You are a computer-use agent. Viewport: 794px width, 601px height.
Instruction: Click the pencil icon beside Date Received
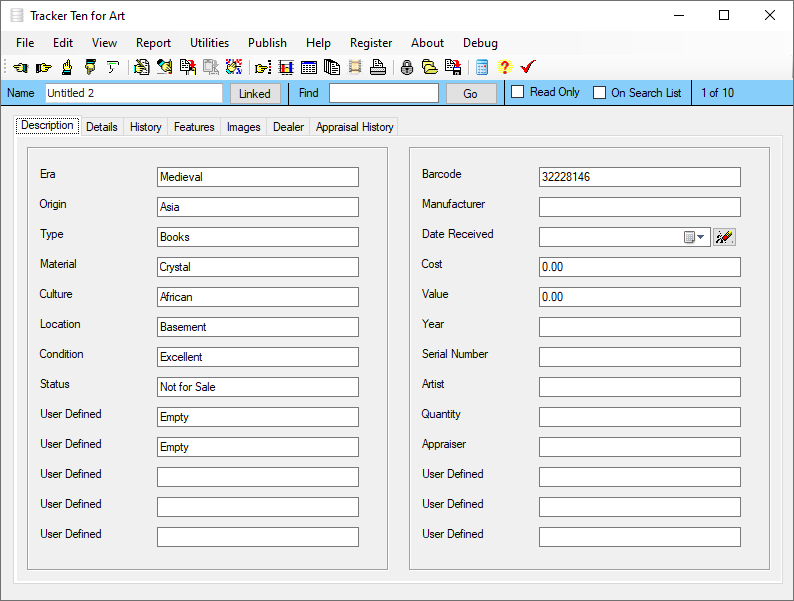point(724,237)
